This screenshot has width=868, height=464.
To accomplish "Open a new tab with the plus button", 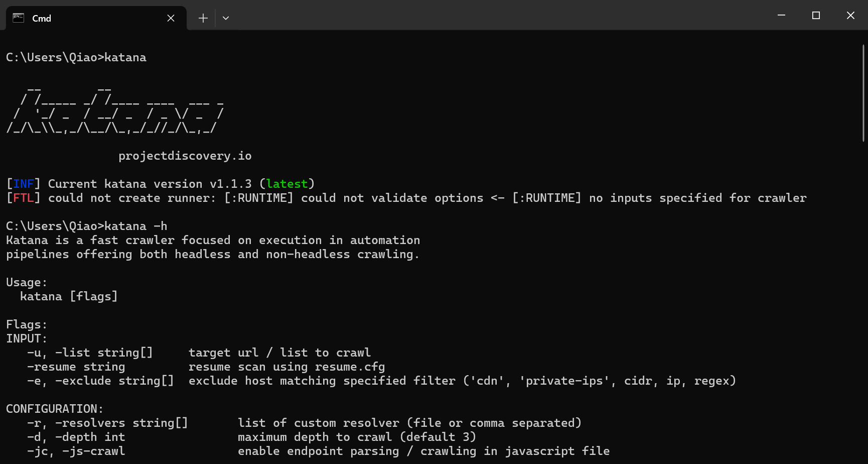I will (203, 18).
